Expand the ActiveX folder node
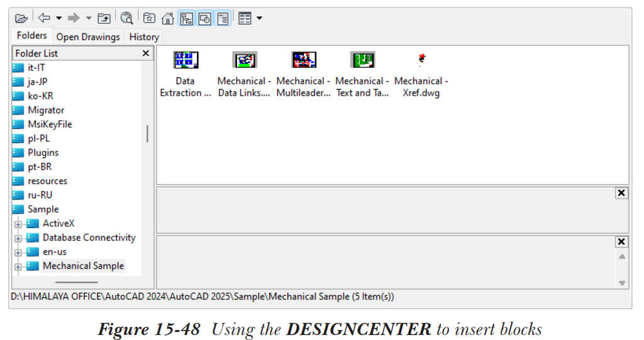 point(18,224)
